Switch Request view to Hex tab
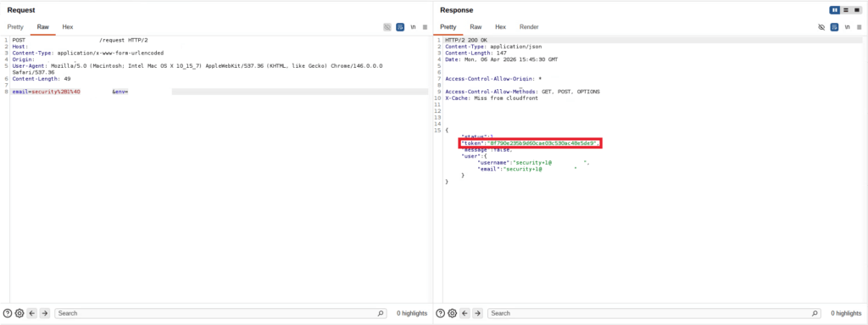Viewport: 868px width, 325px height. point(68,26)
